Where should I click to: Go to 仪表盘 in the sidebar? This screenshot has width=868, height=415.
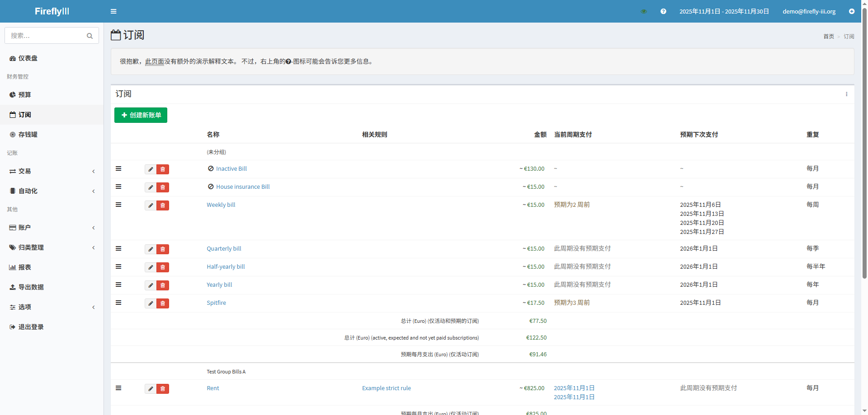(28, 58)
